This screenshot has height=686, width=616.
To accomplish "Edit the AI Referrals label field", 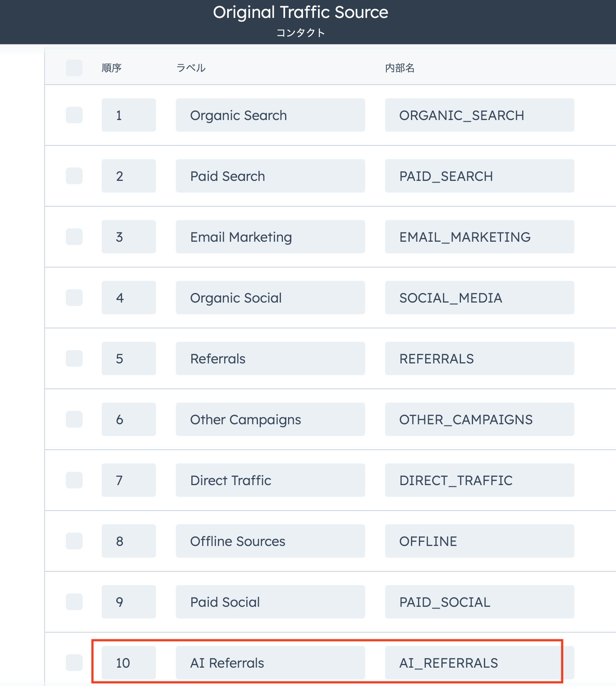I will pos(270,663).
